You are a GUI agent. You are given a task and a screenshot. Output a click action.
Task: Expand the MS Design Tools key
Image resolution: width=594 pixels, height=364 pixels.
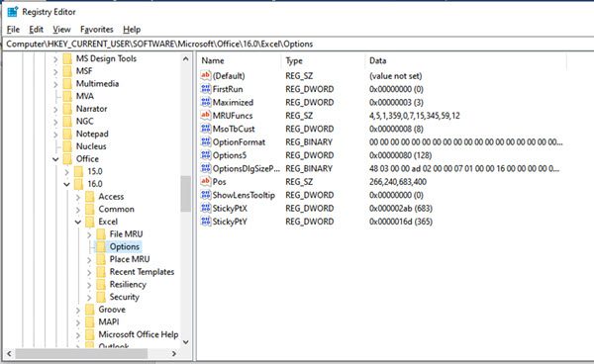(55, 59)
